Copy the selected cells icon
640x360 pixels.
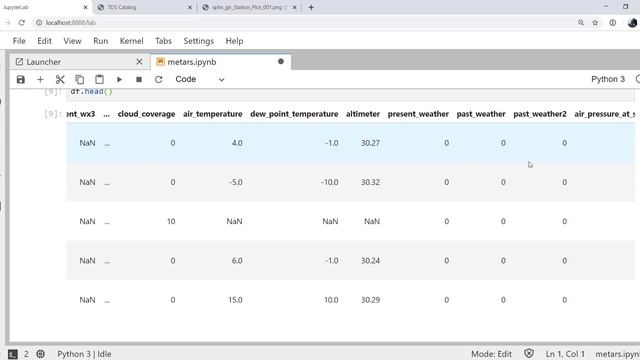[x=80, y=80]
